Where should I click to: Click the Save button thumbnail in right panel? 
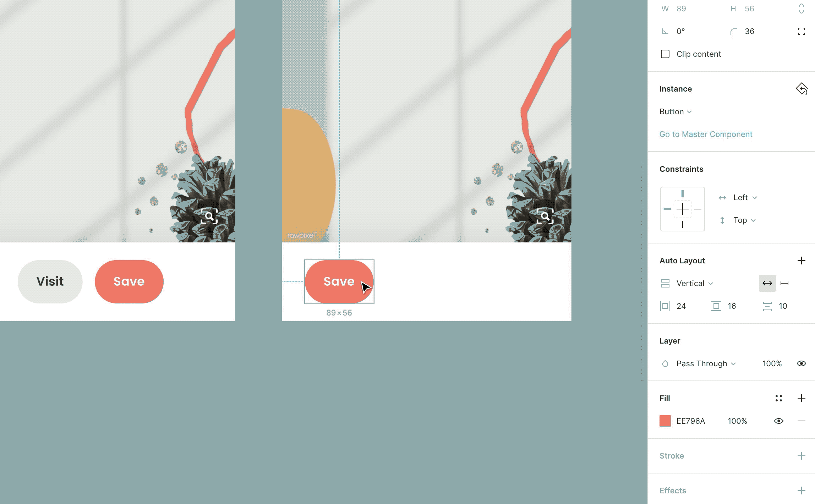click(665, 421)
